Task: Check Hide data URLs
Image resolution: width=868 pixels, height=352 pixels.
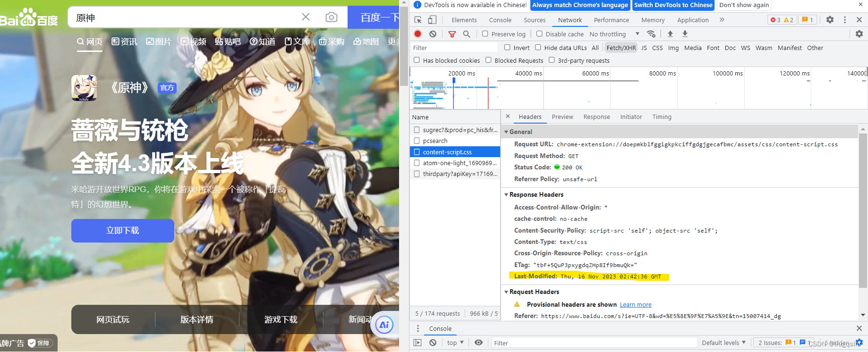Action: tap(538, 47)
